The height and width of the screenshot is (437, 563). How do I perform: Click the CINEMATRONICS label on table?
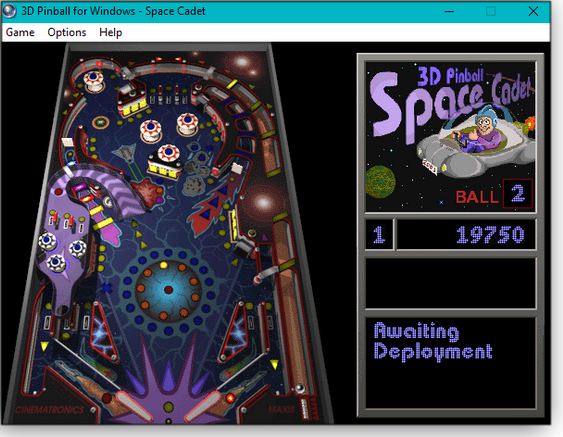(x=50, y=410)
